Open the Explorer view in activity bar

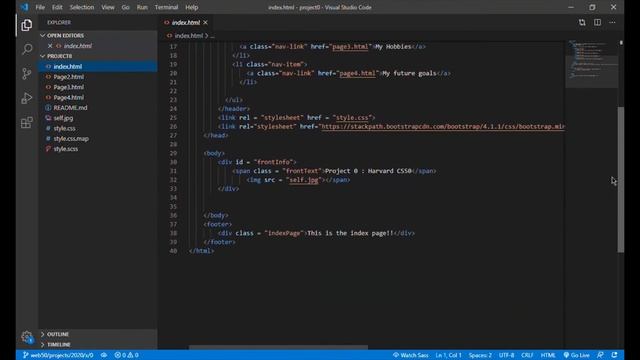27,25
